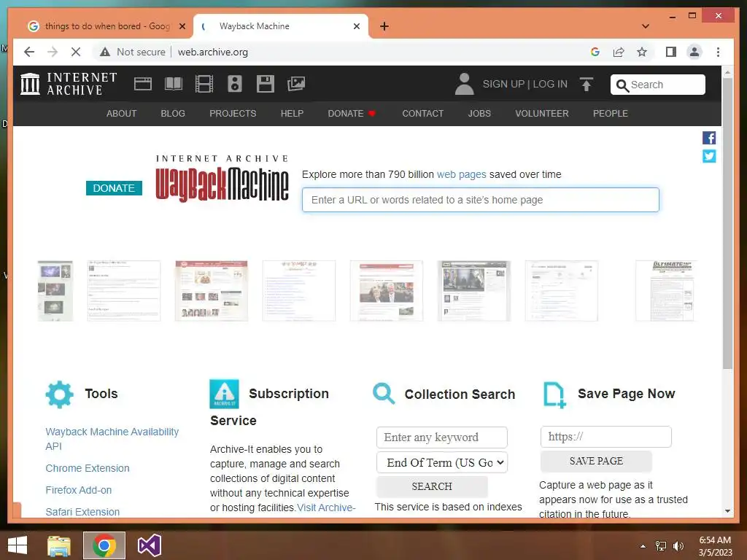Click the page vertical scrollbar thumb
747x560 pixels.
tap(727, 223)
